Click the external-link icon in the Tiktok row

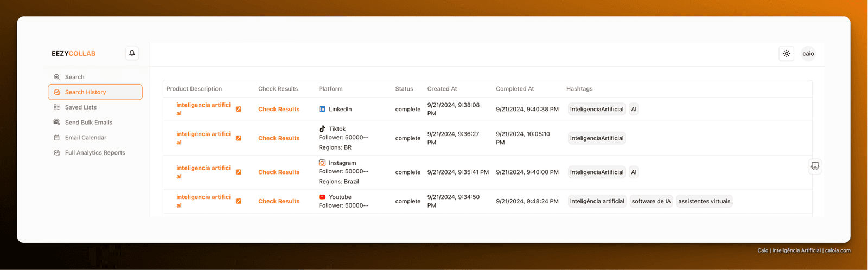pos(239,138)
